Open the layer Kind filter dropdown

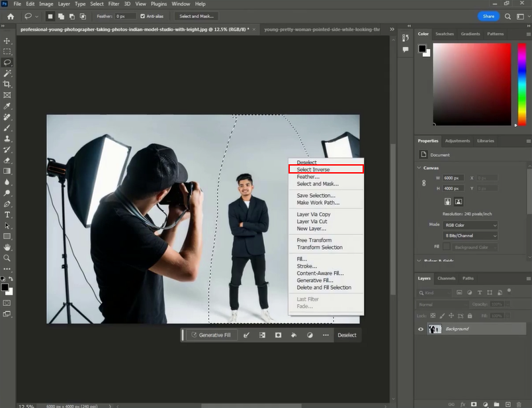434,293
